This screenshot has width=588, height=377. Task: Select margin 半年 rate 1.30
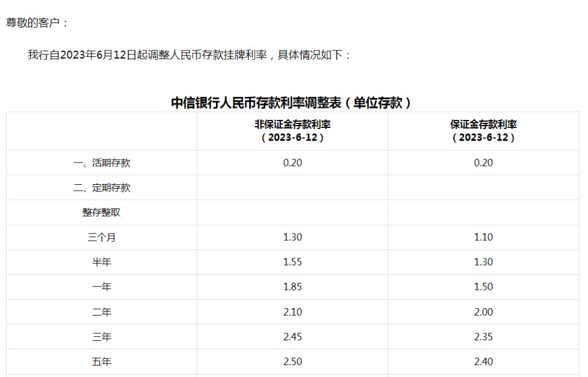point(483,262)
